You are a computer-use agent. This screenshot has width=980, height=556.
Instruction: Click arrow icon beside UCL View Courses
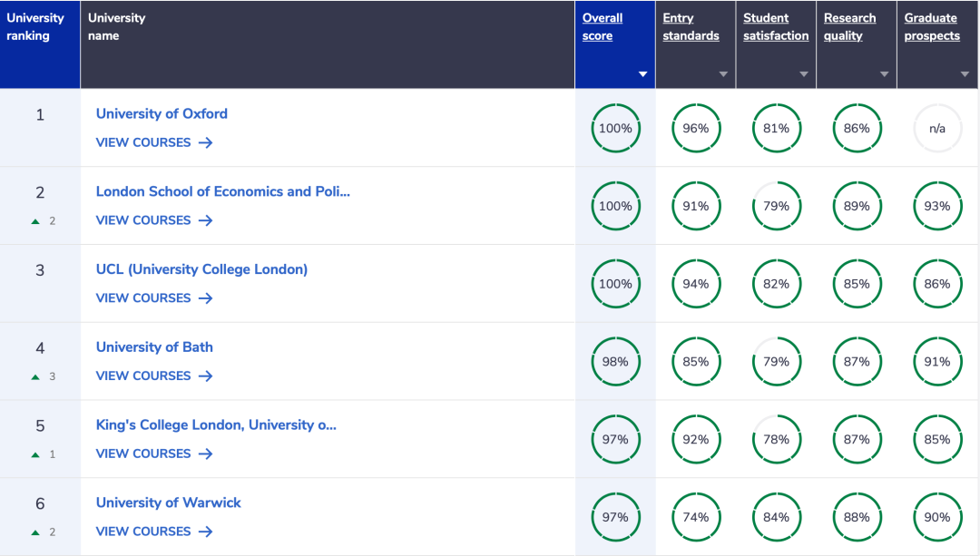(206, 298)
